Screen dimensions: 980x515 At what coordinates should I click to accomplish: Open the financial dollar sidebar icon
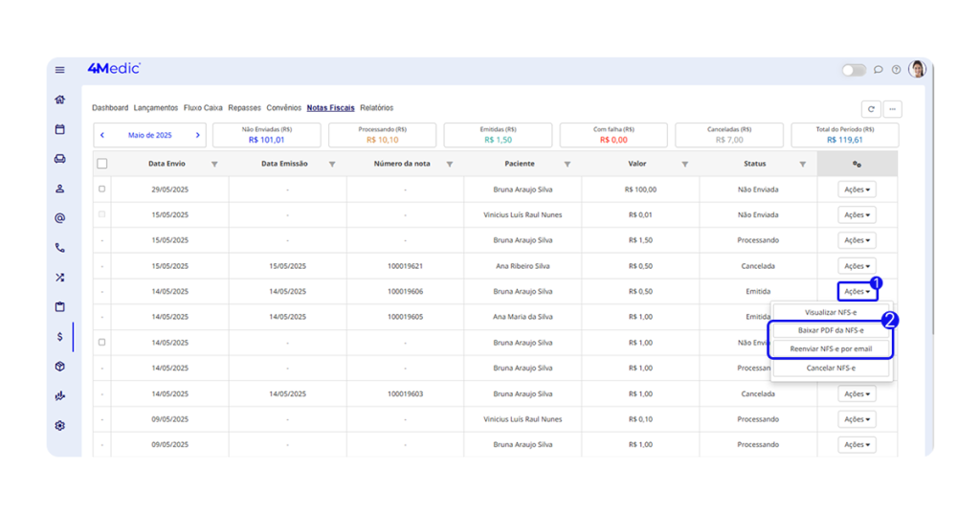60,337
